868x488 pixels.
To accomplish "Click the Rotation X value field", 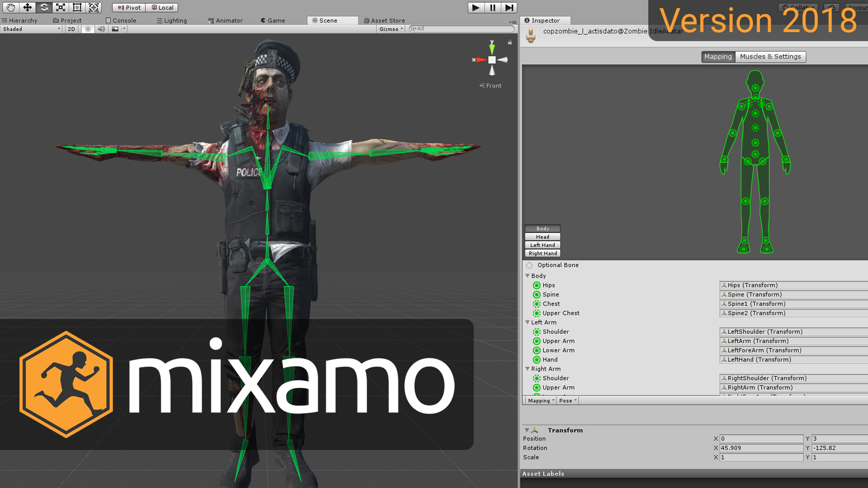I will pos(761,448).
